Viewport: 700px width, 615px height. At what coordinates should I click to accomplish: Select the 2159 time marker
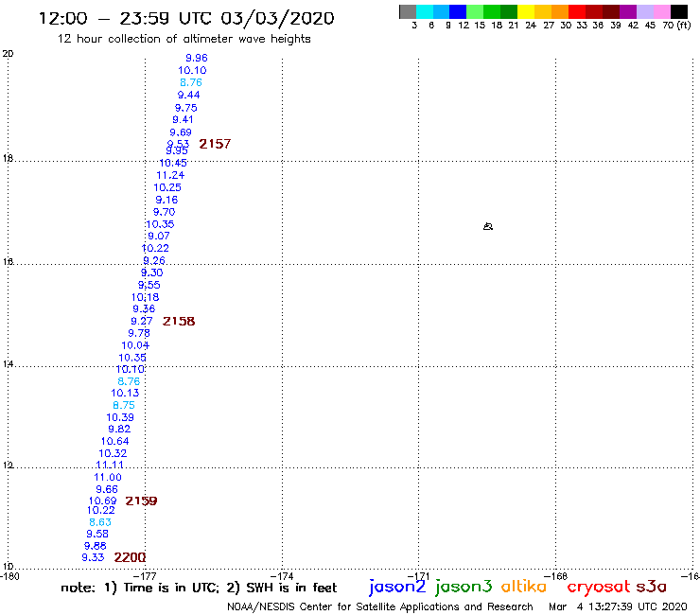[141, 501]
